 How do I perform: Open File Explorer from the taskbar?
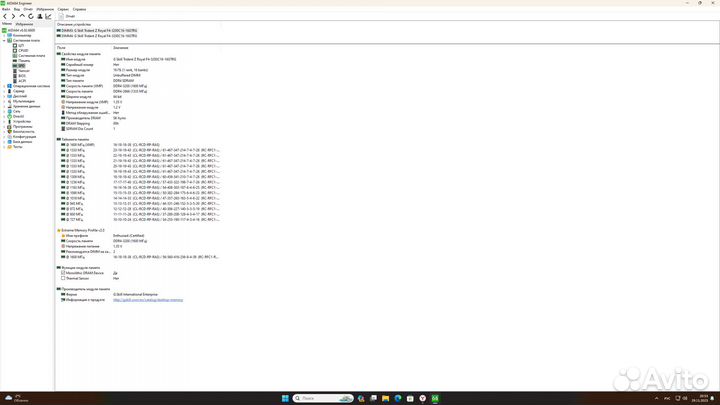[386, 398]
